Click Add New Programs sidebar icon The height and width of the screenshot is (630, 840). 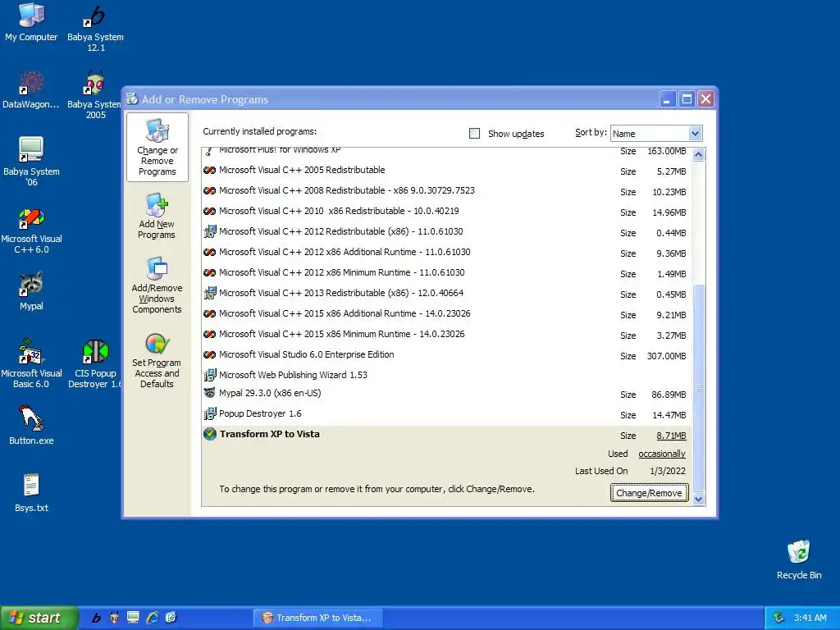point(157,217)
